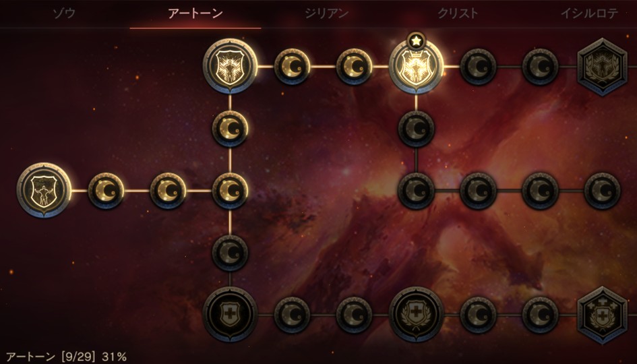
Task: Activate the unlit moon node directly below the star-marked shield
Action: (416, 129)
